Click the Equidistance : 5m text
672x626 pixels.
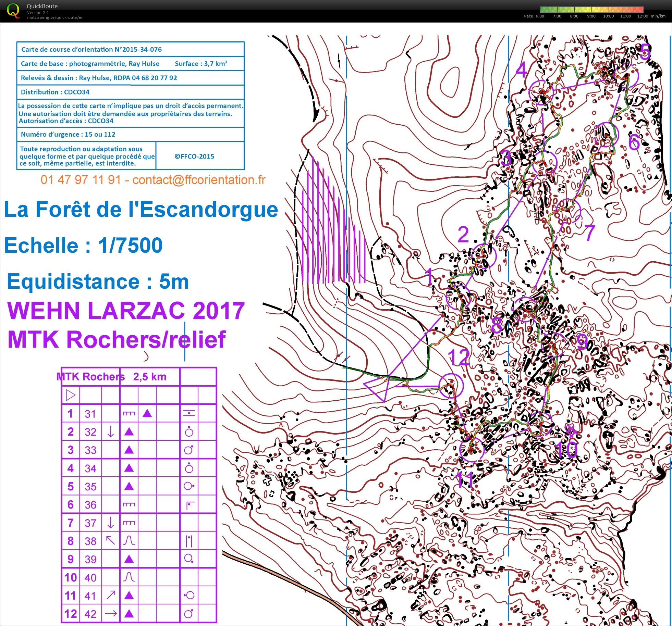pyautogui.click(x=98, y=281)
